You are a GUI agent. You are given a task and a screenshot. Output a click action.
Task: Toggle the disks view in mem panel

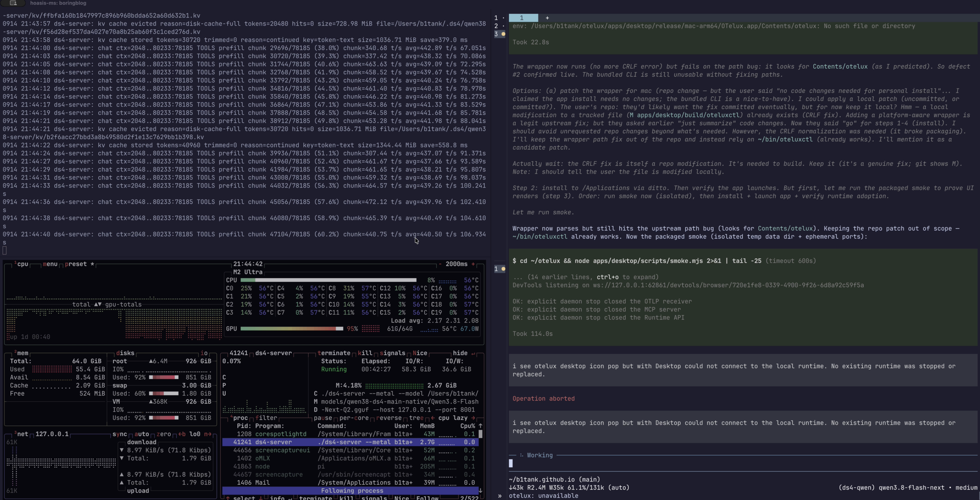point(125,353)
